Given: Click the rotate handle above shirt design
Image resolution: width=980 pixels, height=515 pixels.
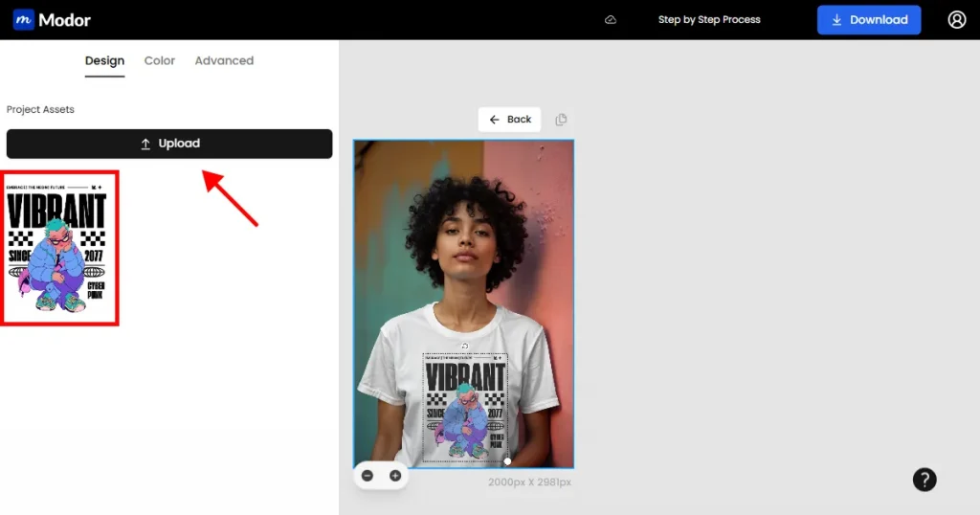Looking at the screenshot, I should point(464,347).
